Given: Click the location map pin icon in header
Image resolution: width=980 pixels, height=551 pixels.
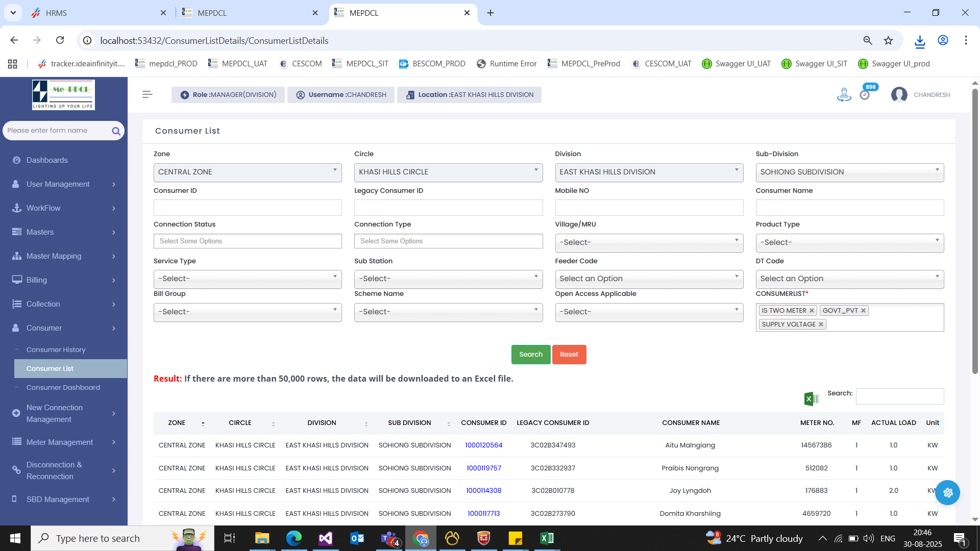Looking at the screenshot, I should click(844, 95).
